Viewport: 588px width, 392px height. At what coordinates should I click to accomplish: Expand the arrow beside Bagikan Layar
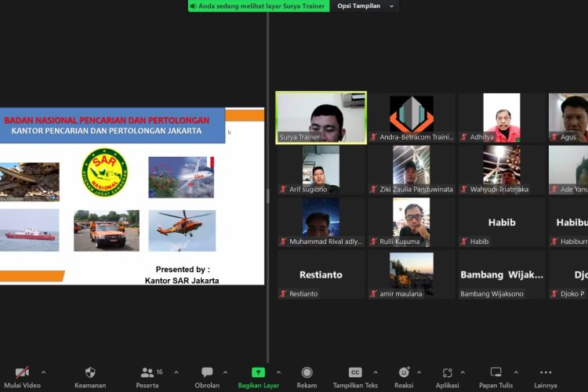(x=278, y=372)
